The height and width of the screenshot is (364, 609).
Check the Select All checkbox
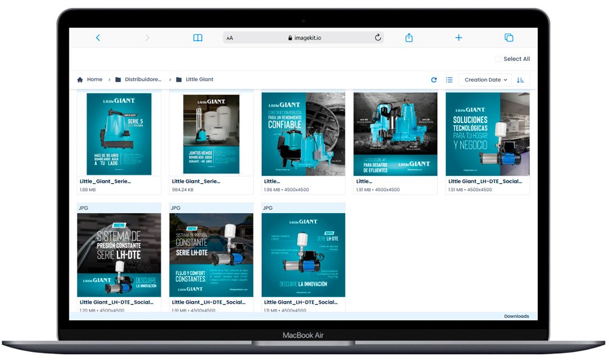point(498,59)
